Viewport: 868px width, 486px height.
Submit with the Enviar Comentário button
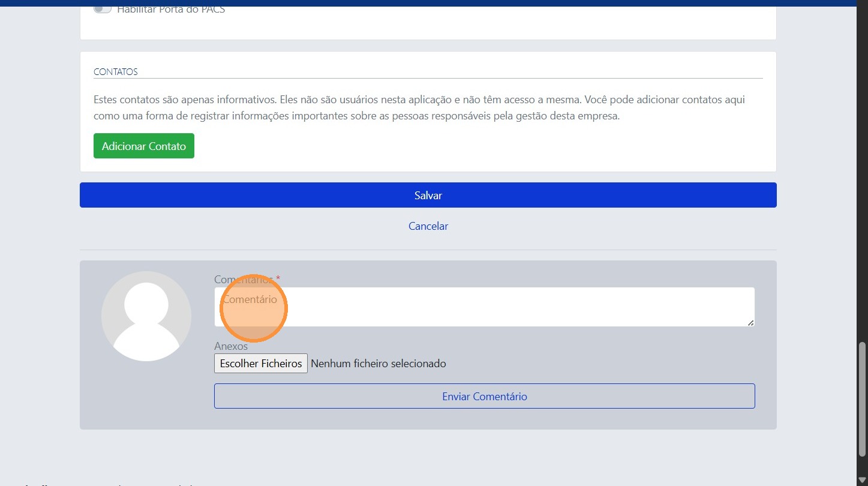[x=484, y=396]
